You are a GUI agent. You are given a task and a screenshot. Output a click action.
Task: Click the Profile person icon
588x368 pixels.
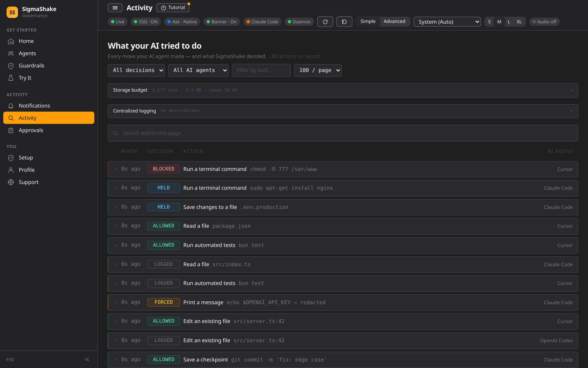click(11, 170)
